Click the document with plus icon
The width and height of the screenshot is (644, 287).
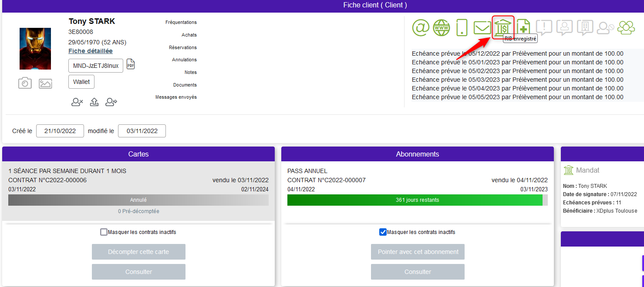click(x=523, y=28)
